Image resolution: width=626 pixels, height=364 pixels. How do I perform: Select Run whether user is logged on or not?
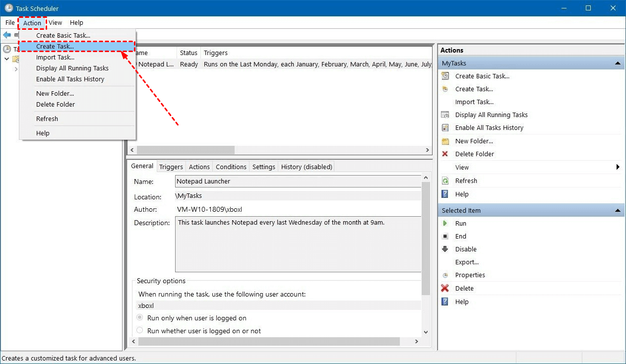point(140,330)
